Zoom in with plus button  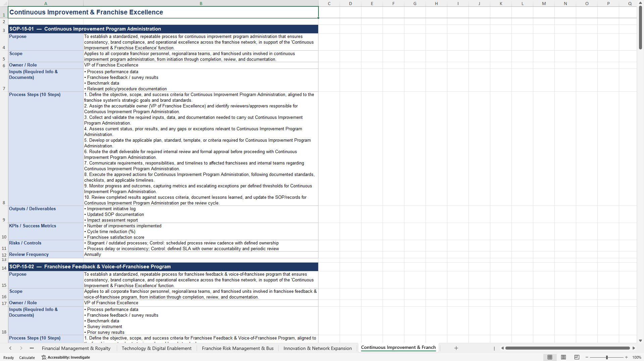tap(626, 357)
